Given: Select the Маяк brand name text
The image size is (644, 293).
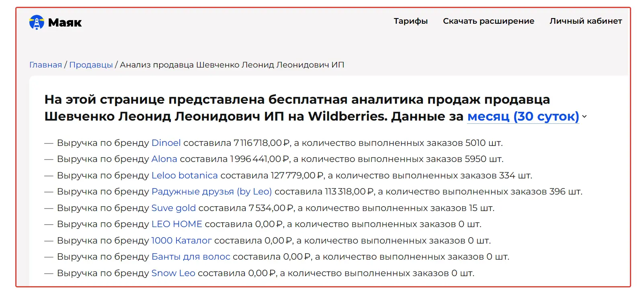Looking at the screenshot, I should 65,23.
